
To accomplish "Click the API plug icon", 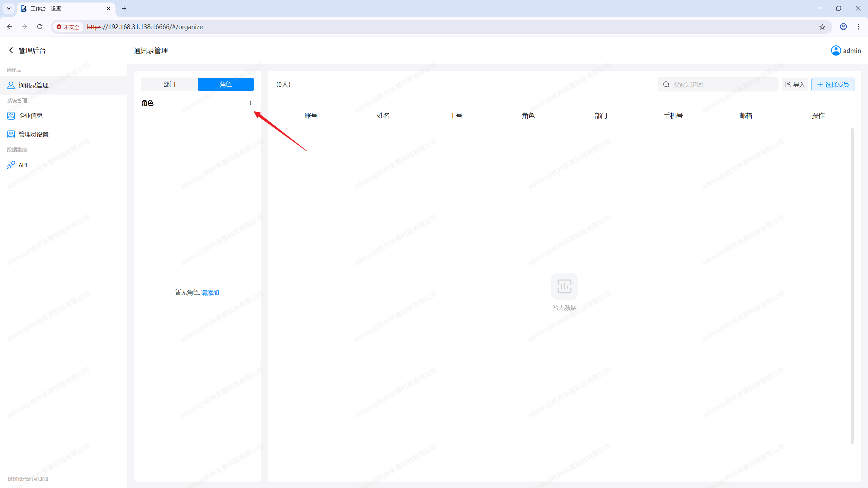I will [x=11, y=165].
